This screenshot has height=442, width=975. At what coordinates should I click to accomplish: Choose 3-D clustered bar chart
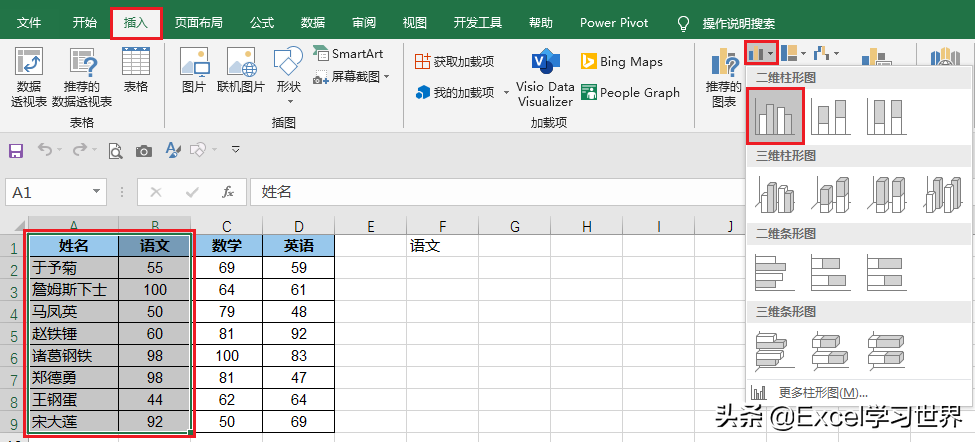[776, 351]
